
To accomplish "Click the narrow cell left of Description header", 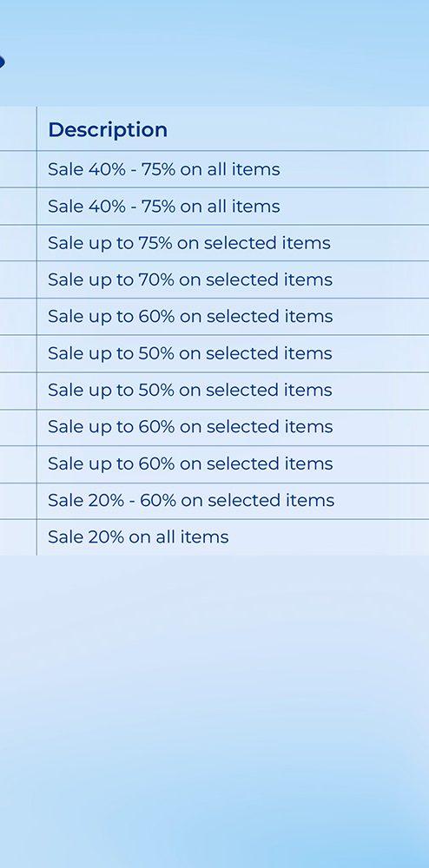I will pos(18,128).
